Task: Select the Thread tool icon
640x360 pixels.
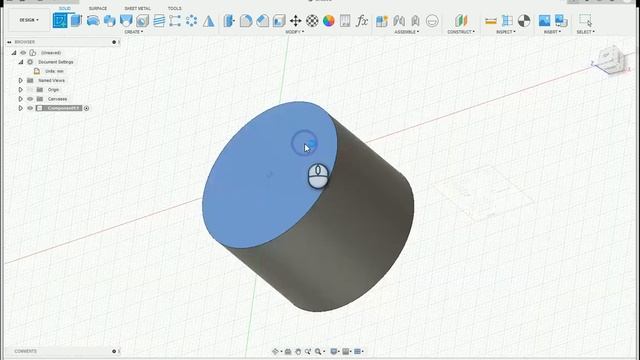Action: (159, 20)
